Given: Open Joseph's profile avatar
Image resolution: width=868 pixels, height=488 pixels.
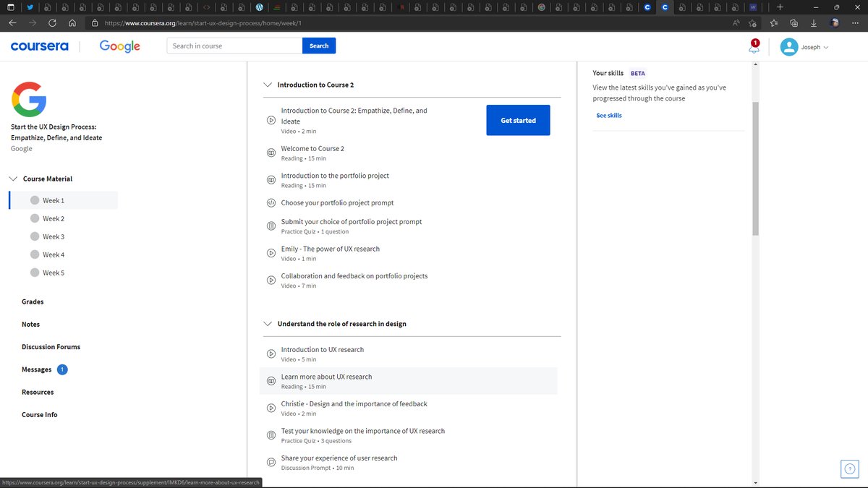Looking at the screenshot, I should 789,46.
